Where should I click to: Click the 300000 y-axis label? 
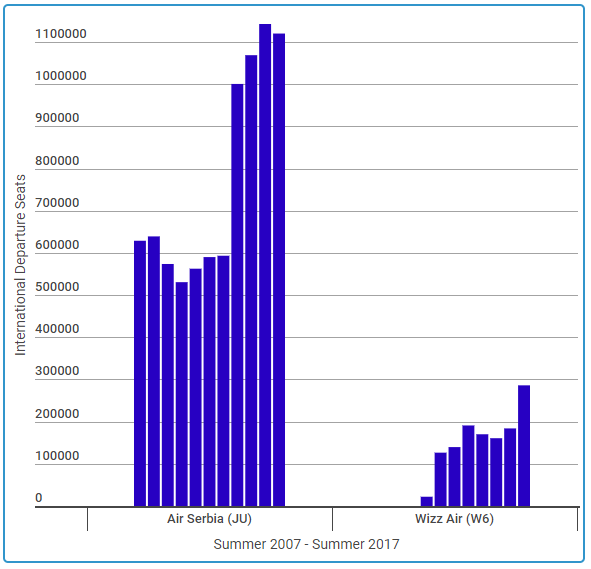pyautogui.click(x=57, y=371)
